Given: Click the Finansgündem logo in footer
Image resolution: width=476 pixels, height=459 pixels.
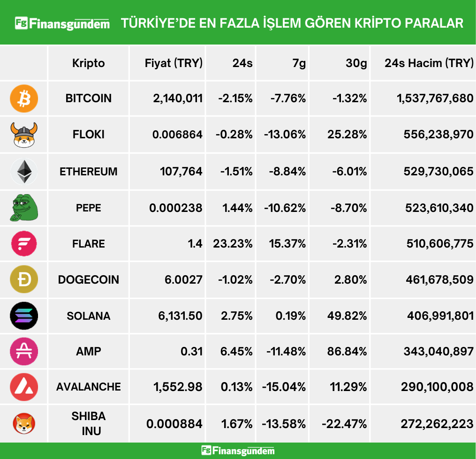Looking at the screenshot, I should tap(238, 451).
